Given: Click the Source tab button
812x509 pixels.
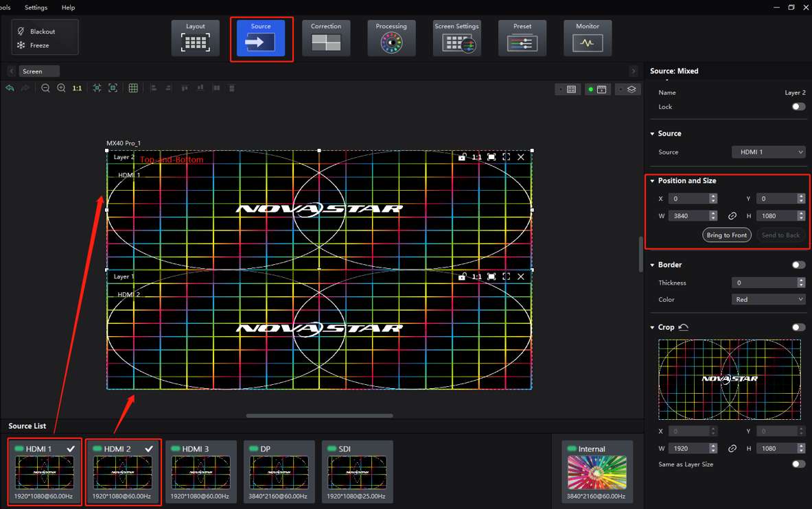Looking at the screenshot, I should pyautogui.click(x=261, y=38).
